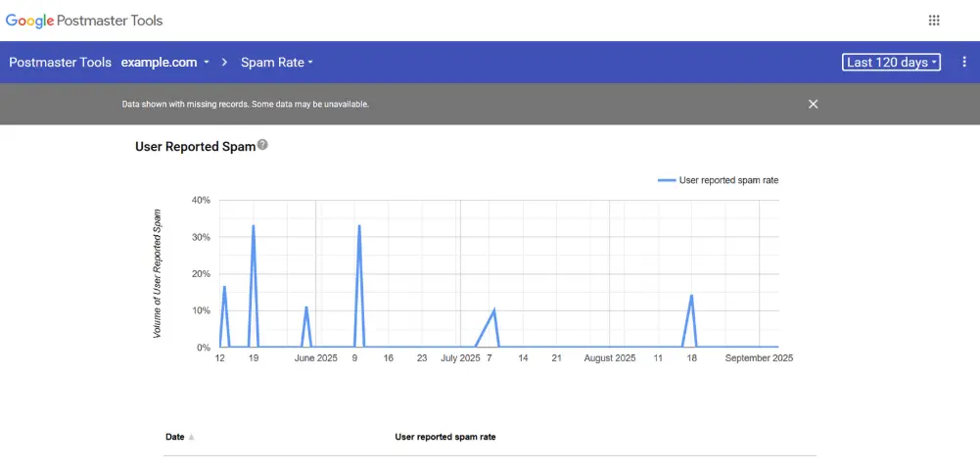Open the Spam Rate dashboard dropdown
The height and width of the screenshot is (470, 980).
pos(276,63)
